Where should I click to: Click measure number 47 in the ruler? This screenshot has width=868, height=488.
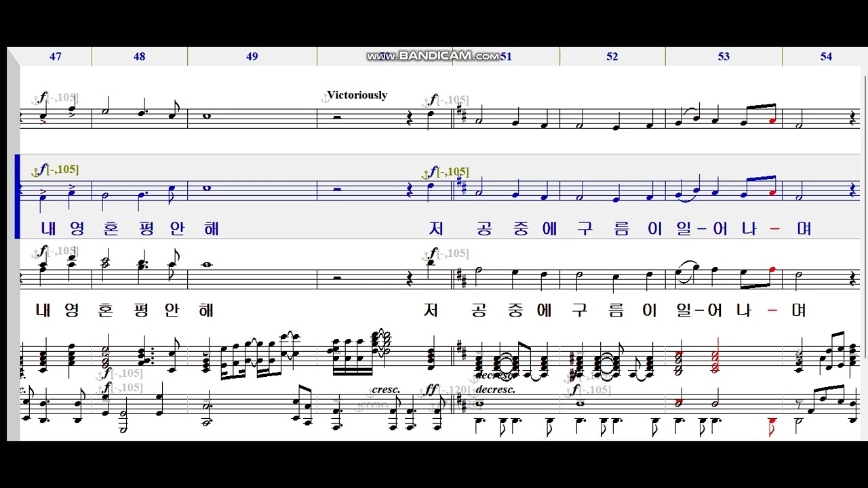[x=56, y=57]
